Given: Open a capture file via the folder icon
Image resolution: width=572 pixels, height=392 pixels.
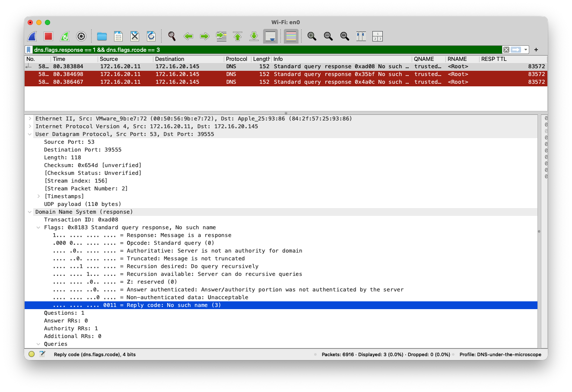Looking at the screenshot, I should point(102,36).
